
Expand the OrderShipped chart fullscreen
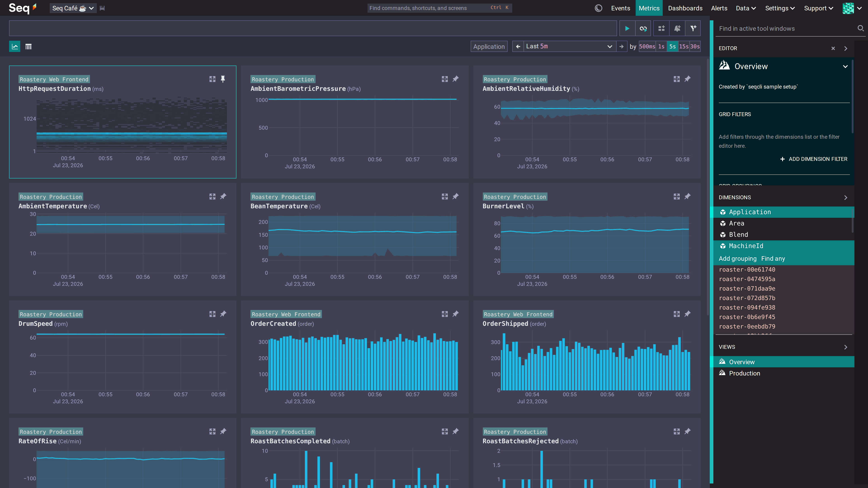[x=677, y=314]
